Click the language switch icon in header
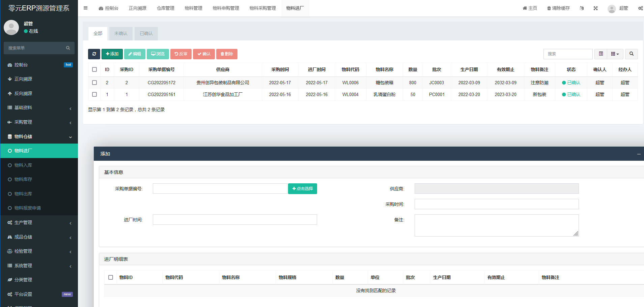The height and width of the screenshot is (307, 644). pos(582,8)
